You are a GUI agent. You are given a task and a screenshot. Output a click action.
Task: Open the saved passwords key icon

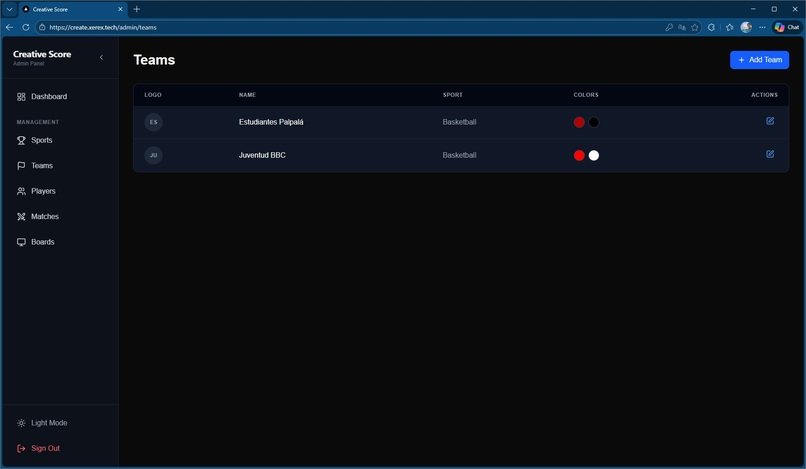(669, 27)
